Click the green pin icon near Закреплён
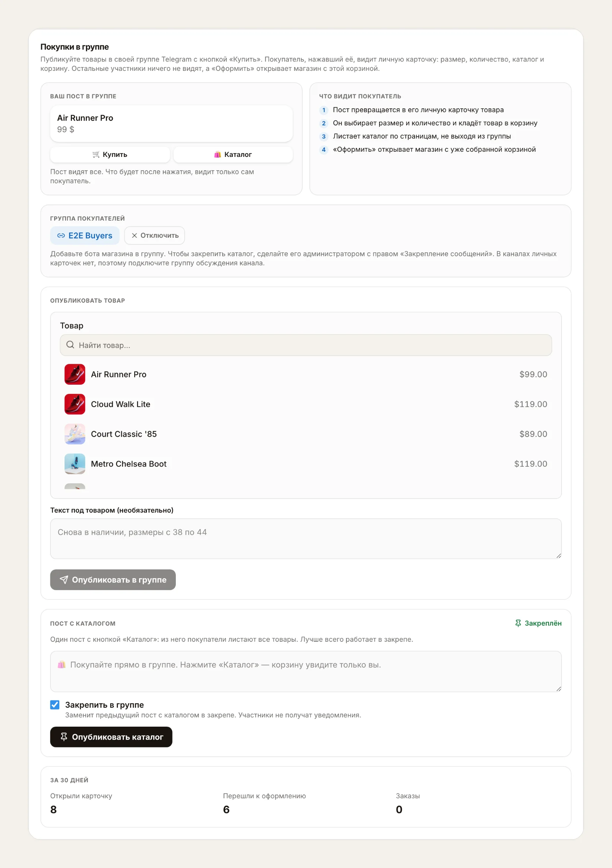The image size is (612, 868). [x=518, y=623]
